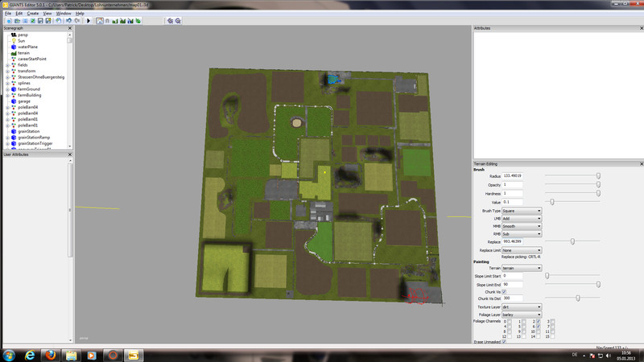Enable Foliage Channel 3 checkbox

[552, 321]
